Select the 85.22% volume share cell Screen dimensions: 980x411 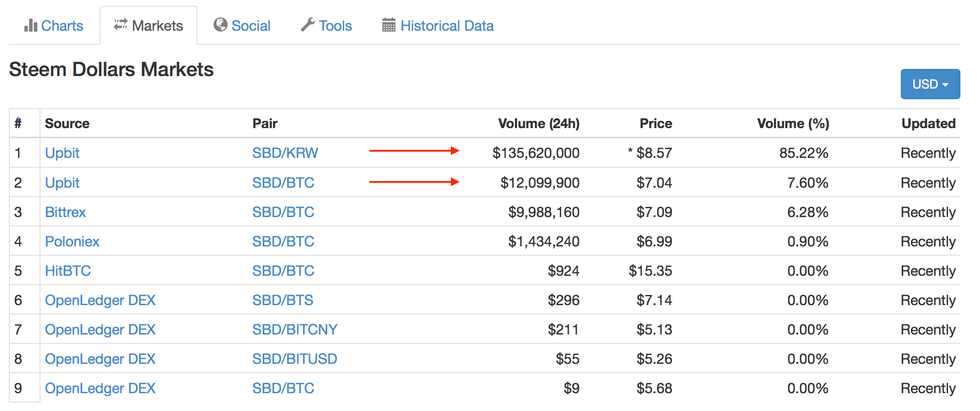(x=804, y=153)
